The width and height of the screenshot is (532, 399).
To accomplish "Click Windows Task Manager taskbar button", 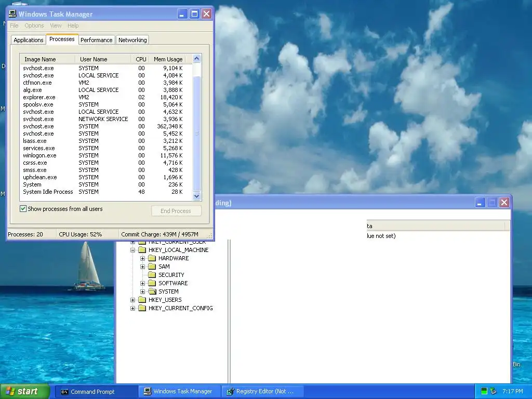I will pyautogui.click(x=180, y=392).
